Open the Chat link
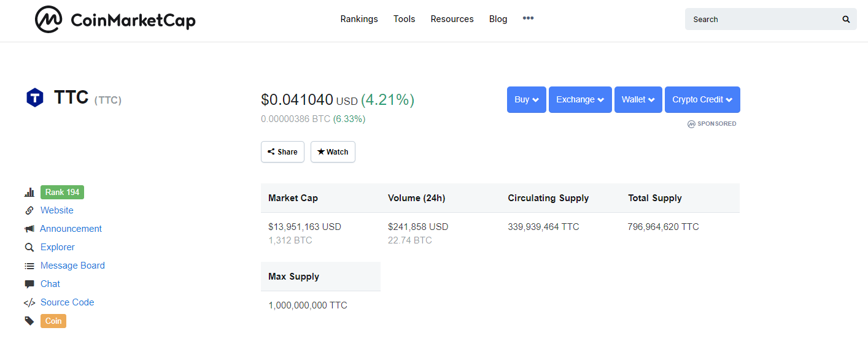The height and width of the screenshot is (352, 868). tap(50, 284)
